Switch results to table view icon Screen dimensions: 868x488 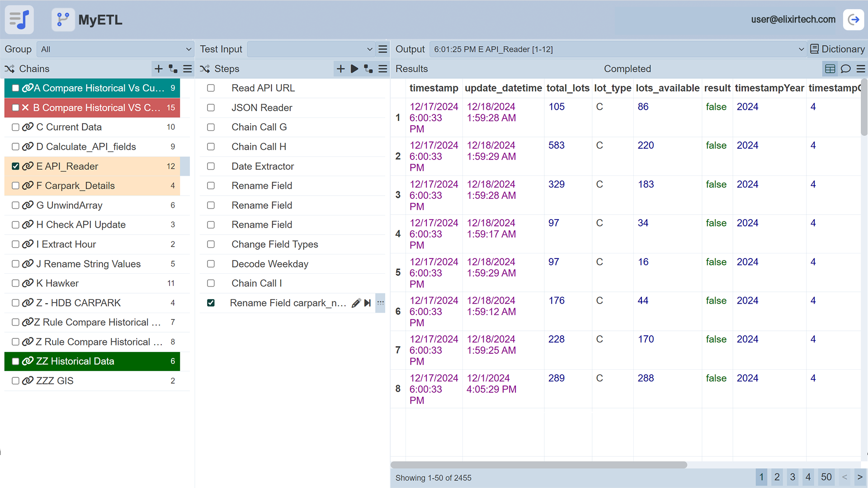point(830,69)
